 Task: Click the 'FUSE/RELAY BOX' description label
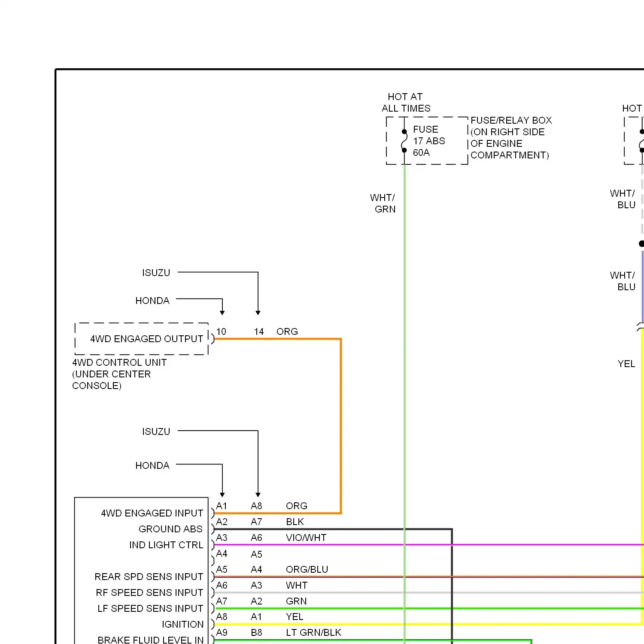coord(511,137)
